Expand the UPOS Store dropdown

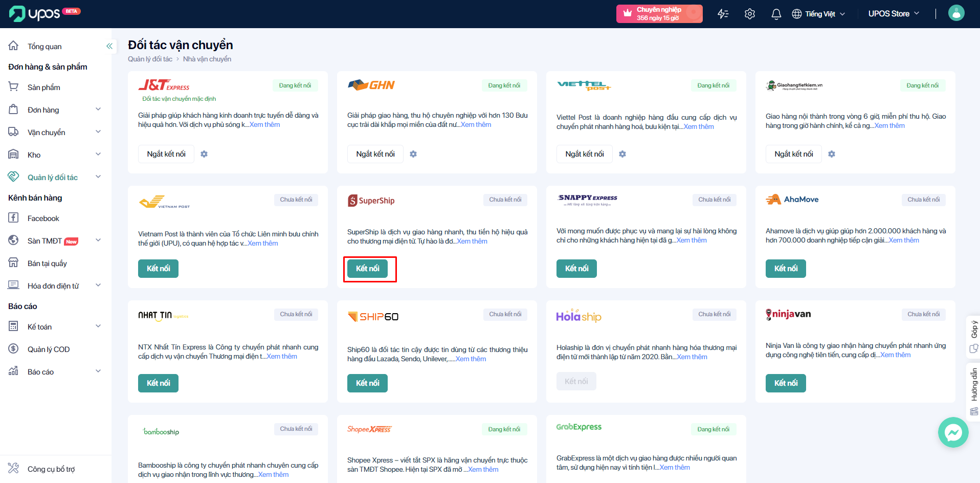pyautogui.click(x=893, y=14)
